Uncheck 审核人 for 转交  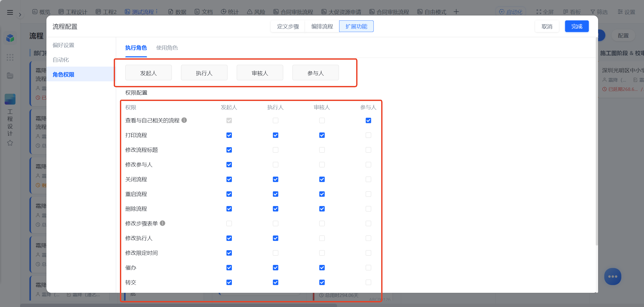point(322,282)
